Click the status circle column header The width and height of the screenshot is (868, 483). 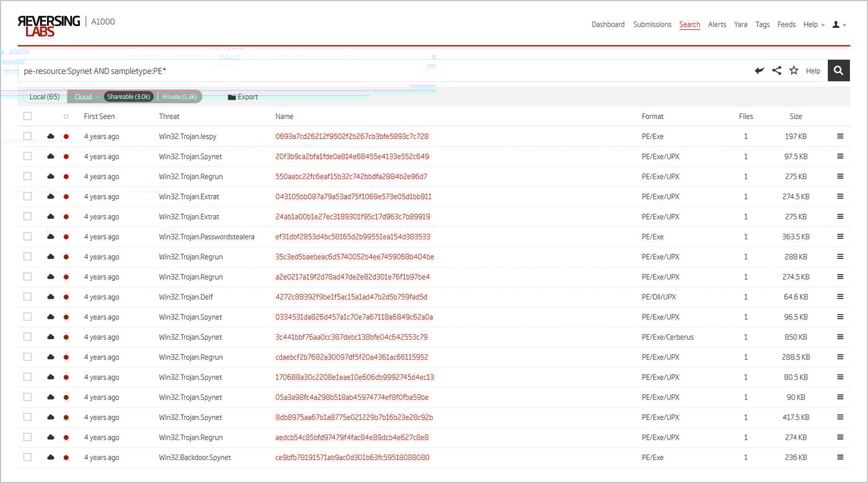click(66, 117)
